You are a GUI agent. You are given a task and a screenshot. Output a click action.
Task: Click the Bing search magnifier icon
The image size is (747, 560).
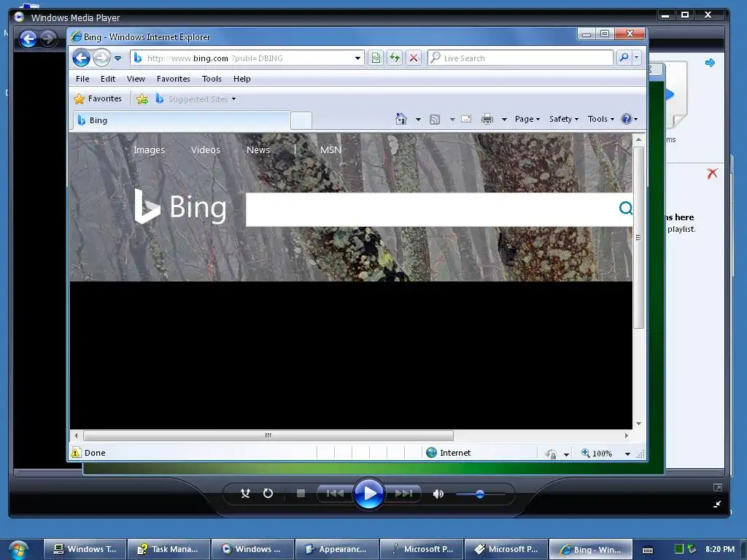point(625,208)
